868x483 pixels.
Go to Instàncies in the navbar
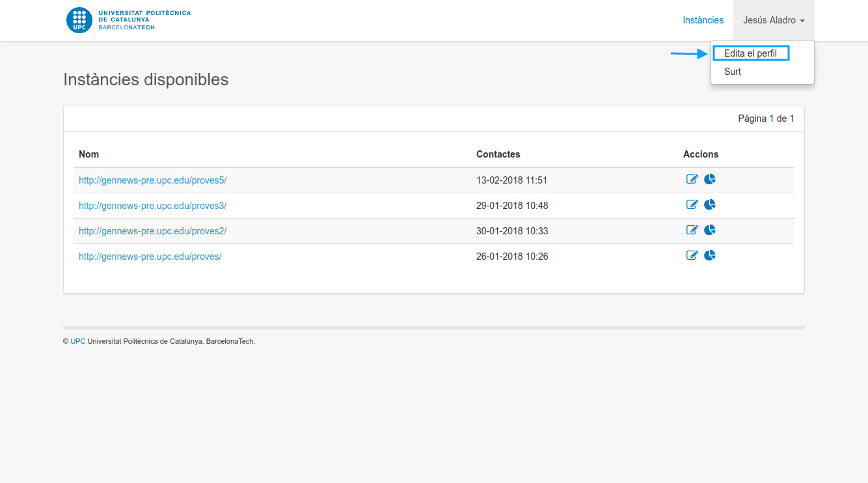703,20
